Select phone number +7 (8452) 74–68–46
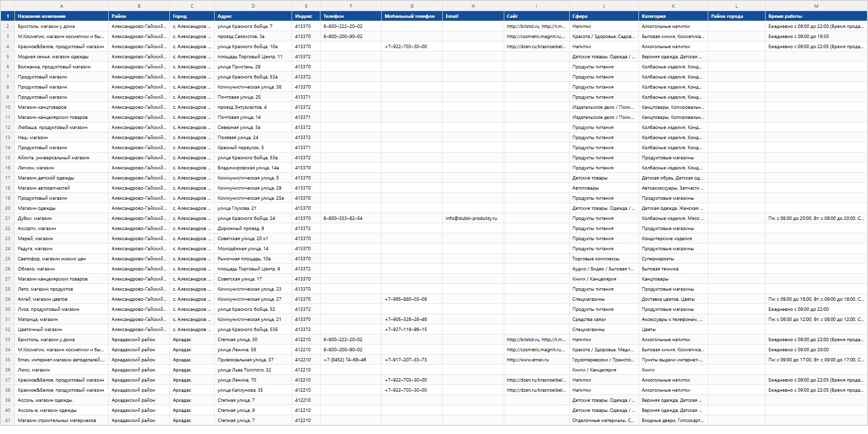Viewport: 868px width, 434px height. pos(351,360)
